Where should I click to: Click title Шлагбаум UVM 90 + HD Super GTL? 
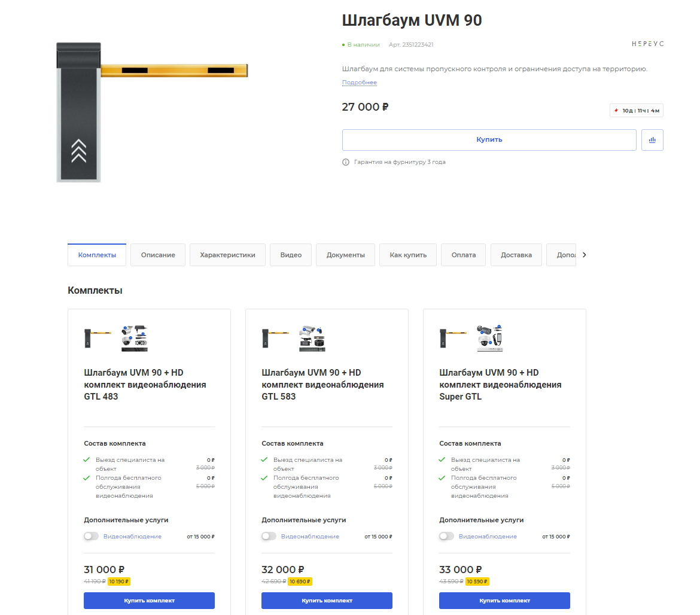(500, 384)
